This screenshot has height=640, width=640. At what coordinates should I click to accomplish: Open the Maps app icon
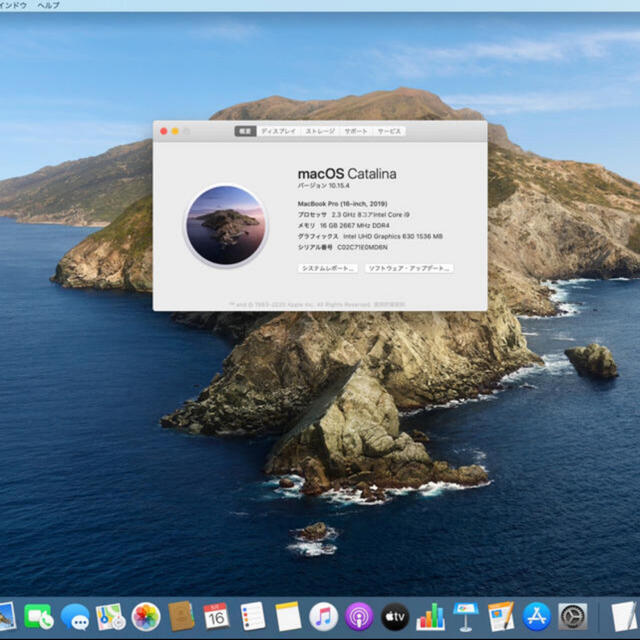(110, 616)
